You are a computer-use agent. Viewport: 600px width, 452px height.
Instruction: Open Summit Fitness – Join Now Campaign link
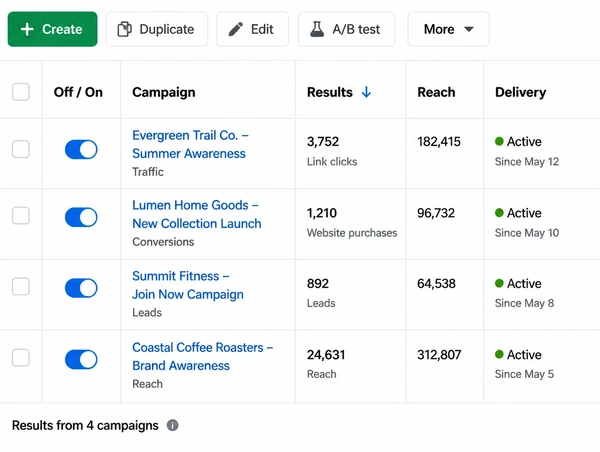pyautogui.click(x=188, y=285)
